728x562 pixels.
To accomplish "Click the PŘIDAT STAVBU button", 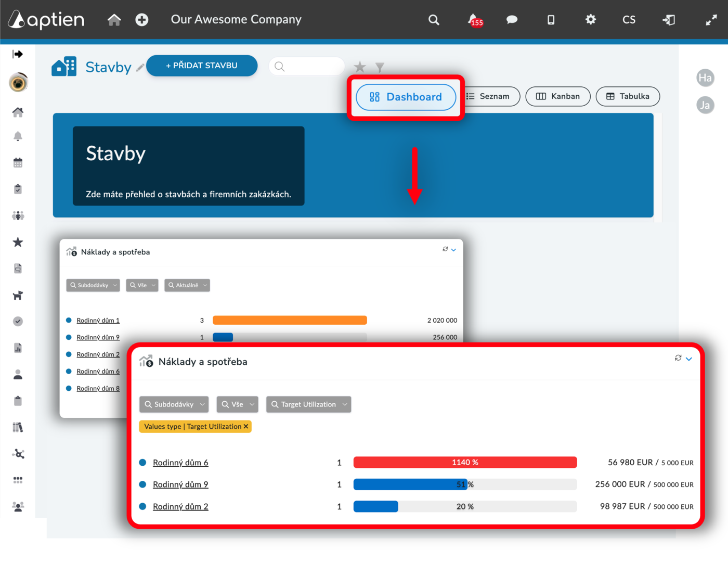I will [202, 66].
